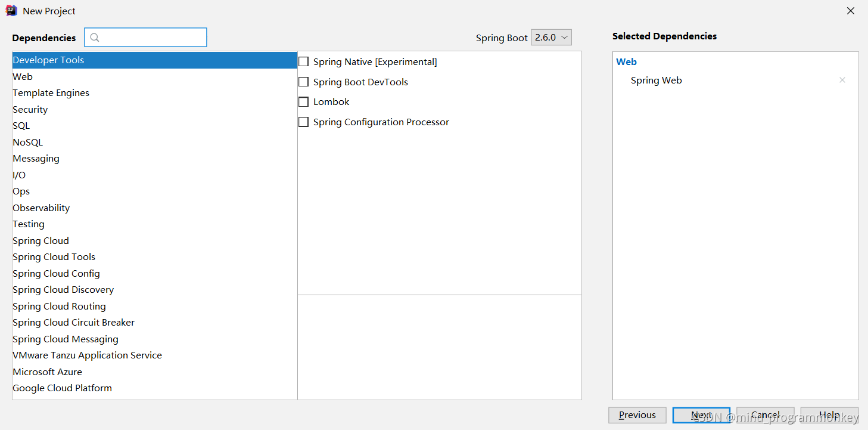Choose the Security category
Screen dimensions: 868x430
click(155, 109)
